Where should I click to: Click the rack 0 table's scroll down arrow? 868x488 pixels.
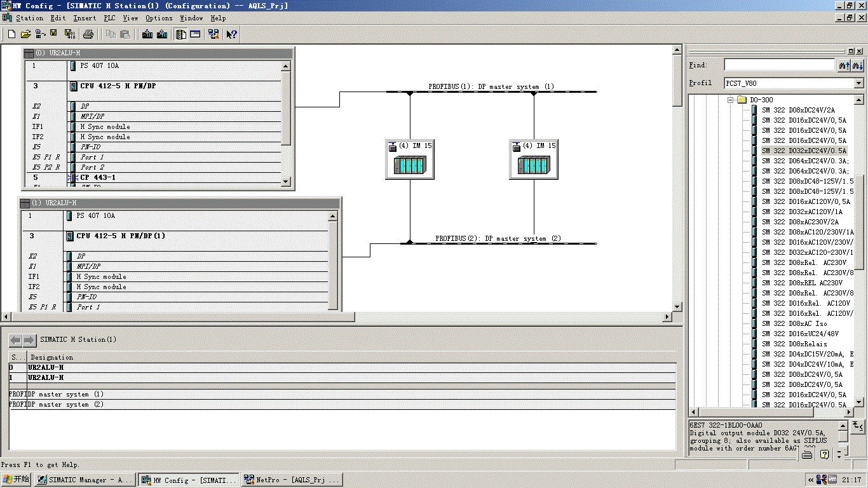285,182
